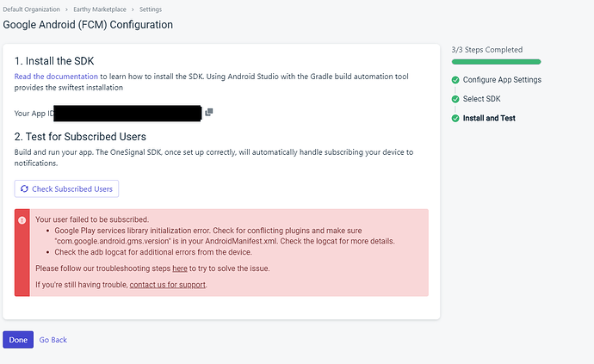This screenshot has width=594, height=364.
Task: Click the Select SDK green checkmark
Action: (x=455, y=99)
